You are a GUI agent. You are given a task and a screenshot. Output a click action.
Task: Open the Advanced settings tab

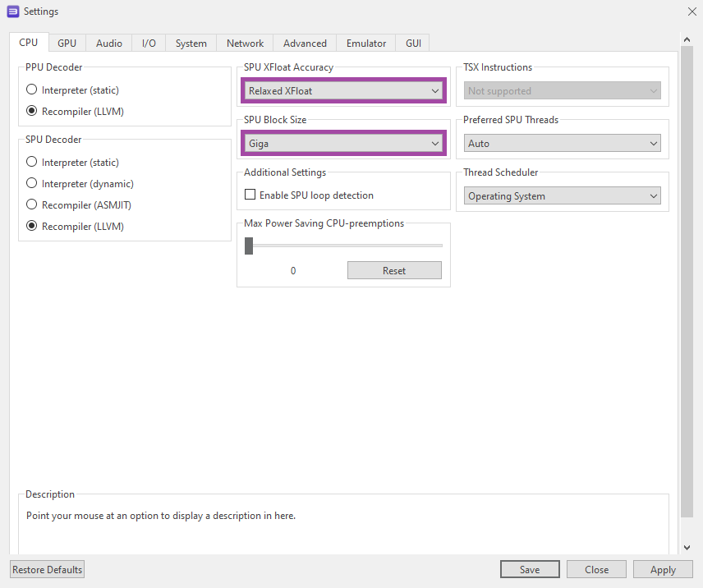(305, 44)
